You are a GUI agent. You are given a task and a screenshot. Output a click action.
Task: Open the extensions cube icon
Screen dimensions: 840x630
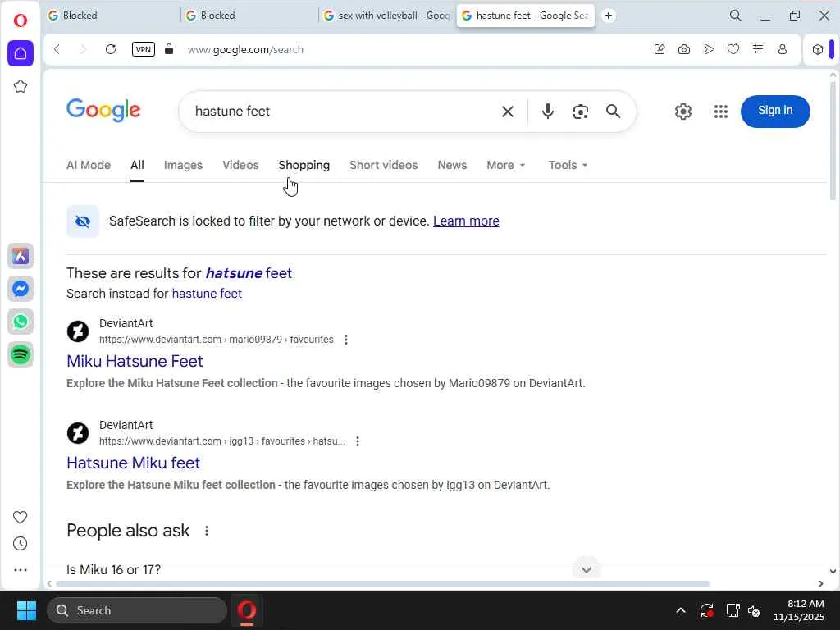[x=818, y=49]
